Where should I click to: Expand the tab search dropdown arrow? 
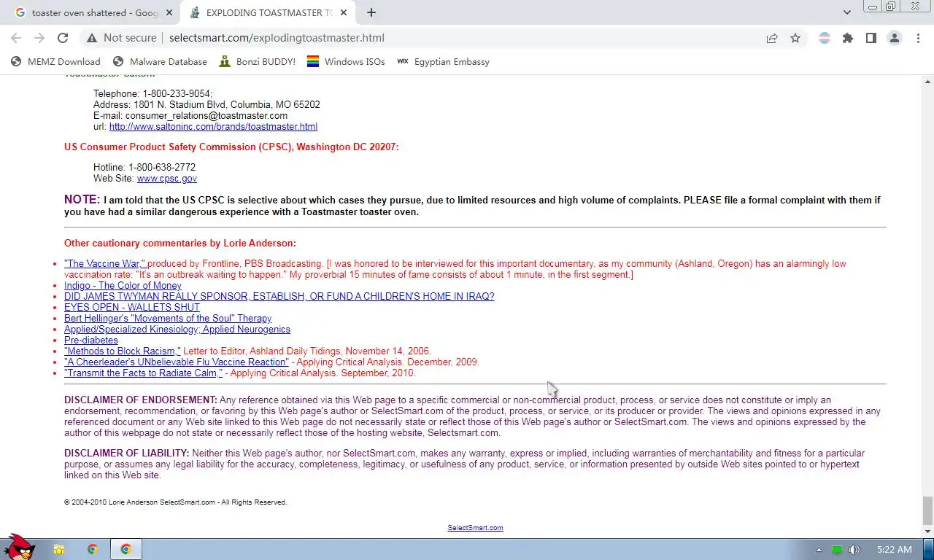(847, 12)
